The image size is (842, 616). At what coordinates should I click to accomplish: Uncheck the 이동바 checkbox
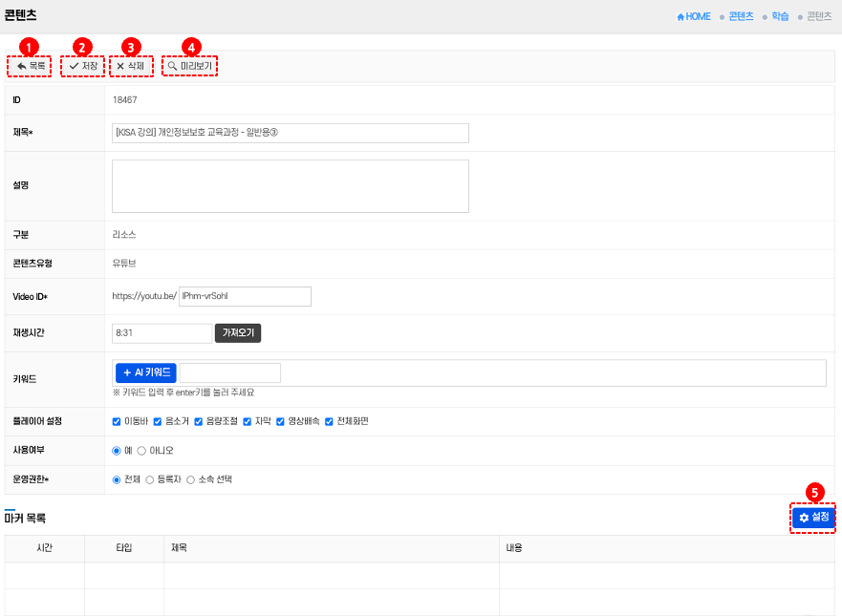tap(117, 421)
